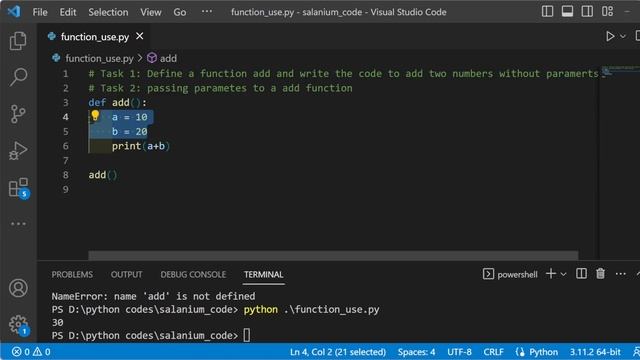Click line number 8 in gutter

[x=66, y=175]
